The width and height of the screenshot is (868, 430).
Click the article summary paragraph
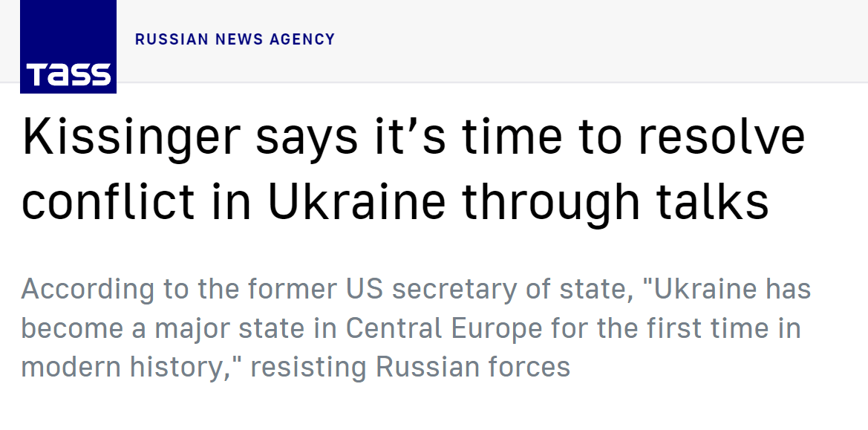pyautogui.click(x=416, y=328)
